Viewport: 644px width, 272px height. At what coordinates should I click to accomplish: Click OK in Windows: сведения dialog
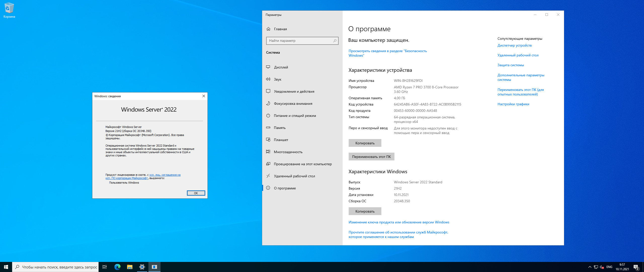click(196, 193)
